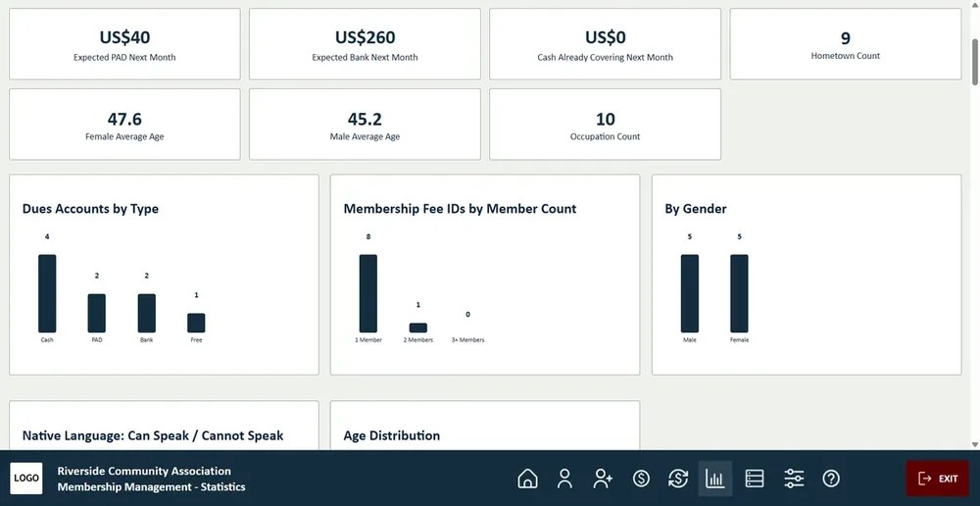Screen dimensions: 980x506
Task: Click the Native Language chart heading
Action: pyautogui.click(x=153, y=436)
